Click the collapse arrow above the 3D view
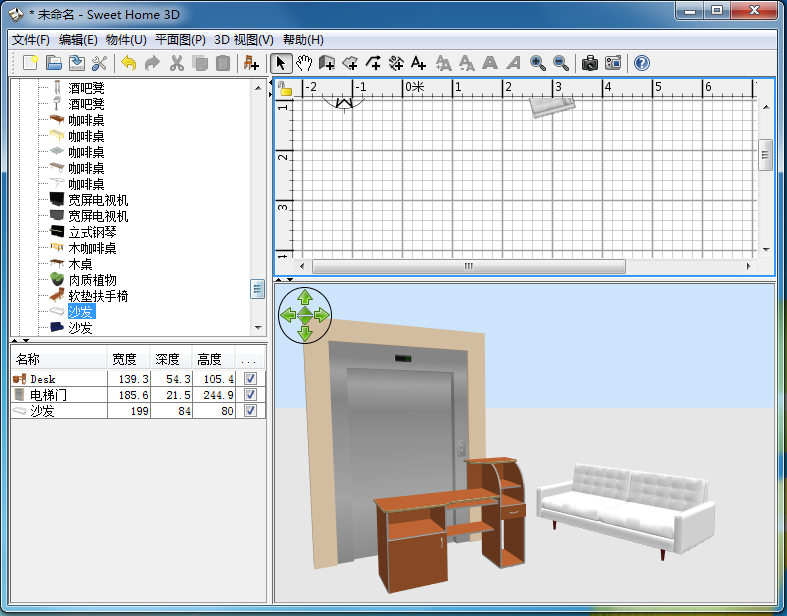This screenshot has width=787, height=616. coord(280,279)
